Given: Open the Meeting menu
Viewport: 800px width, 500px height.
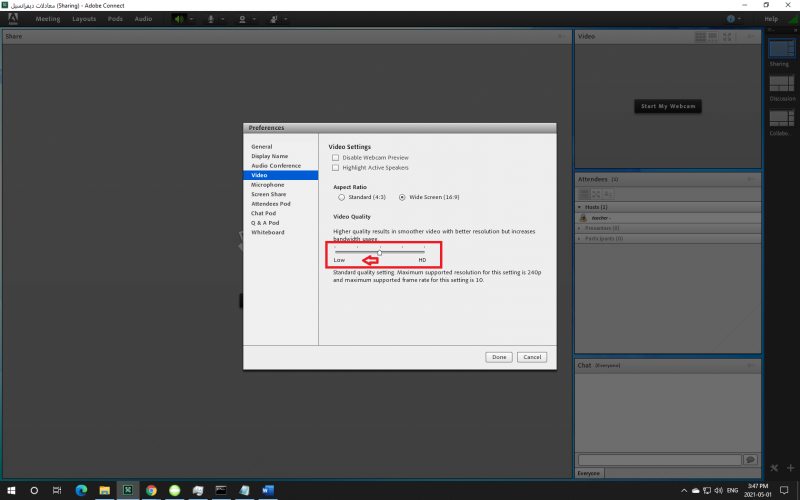Looking at the screenshot, I should [x=47, y=18].
